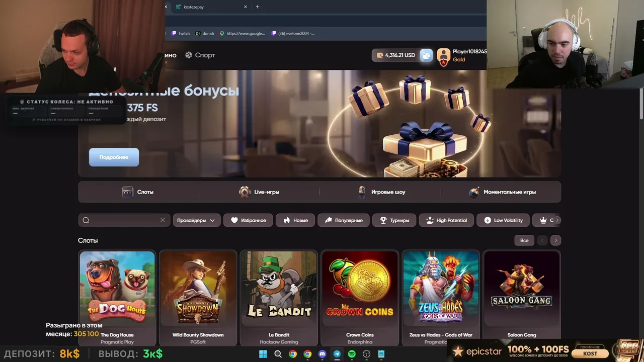Open Telegram from the taskbar
The width and height of the screenshot is (644, 362).
click(337, 354)
